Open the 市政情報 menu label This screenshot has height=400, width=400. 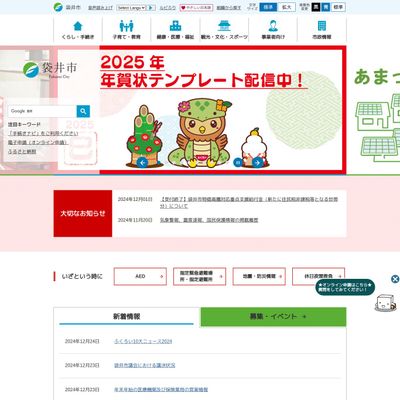click(322, 37)
